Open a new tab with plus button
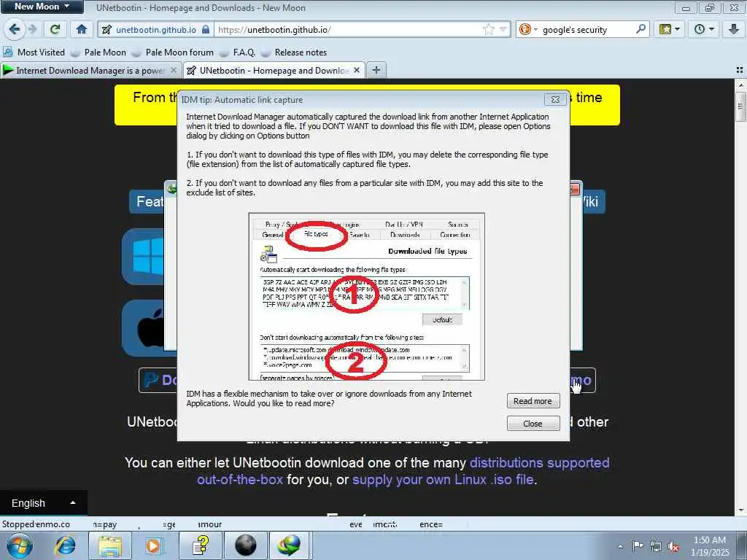747x560 pixels. (x=376, y=70)
